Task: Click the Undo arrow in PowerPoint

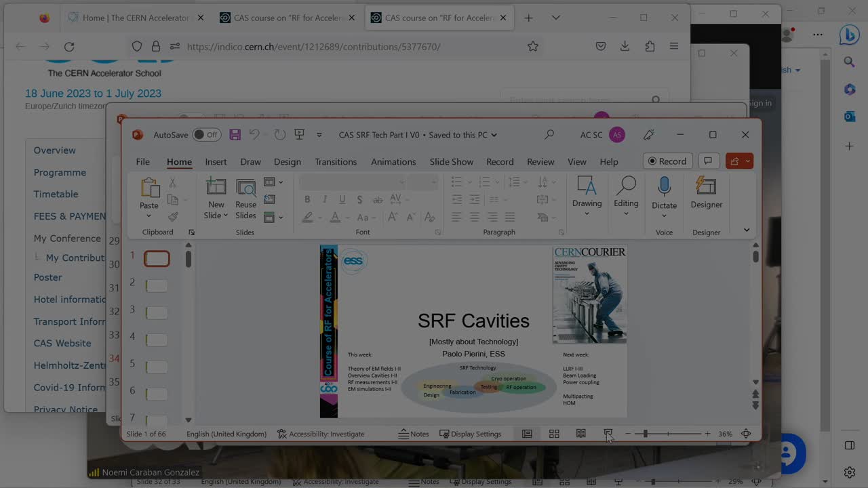Action: click(x=254, y=135)
